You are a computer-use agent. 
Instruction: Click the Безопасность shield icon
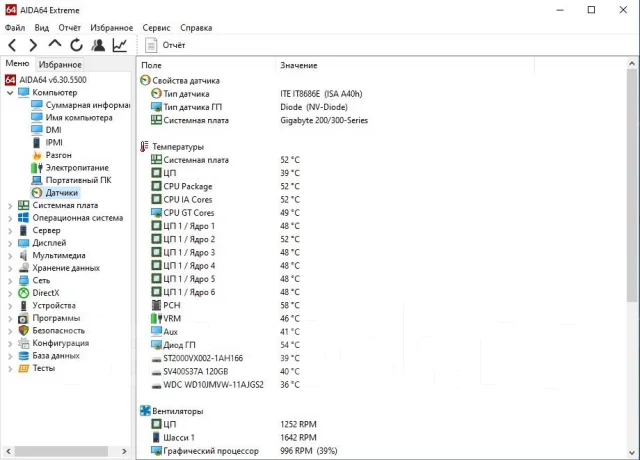click(x=24, y=331)
